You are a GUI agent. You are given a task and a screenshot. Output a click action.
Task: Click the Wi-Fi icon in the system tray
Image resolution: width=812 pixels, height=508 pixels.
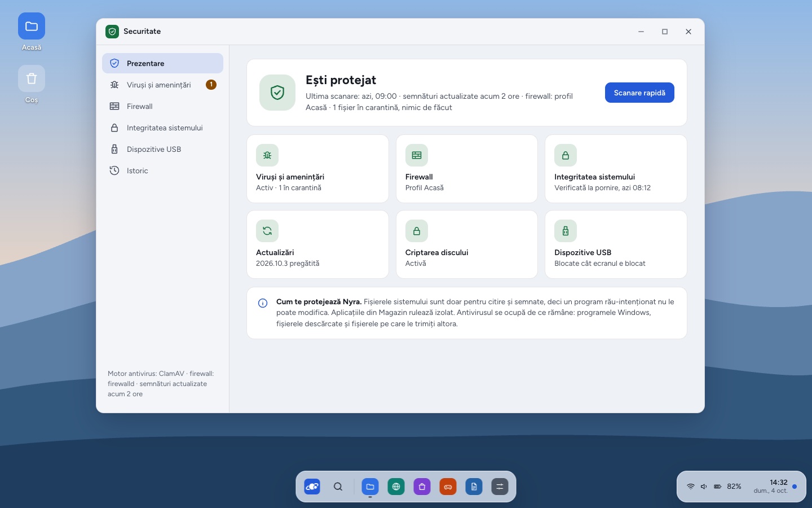tap(690, 487)
